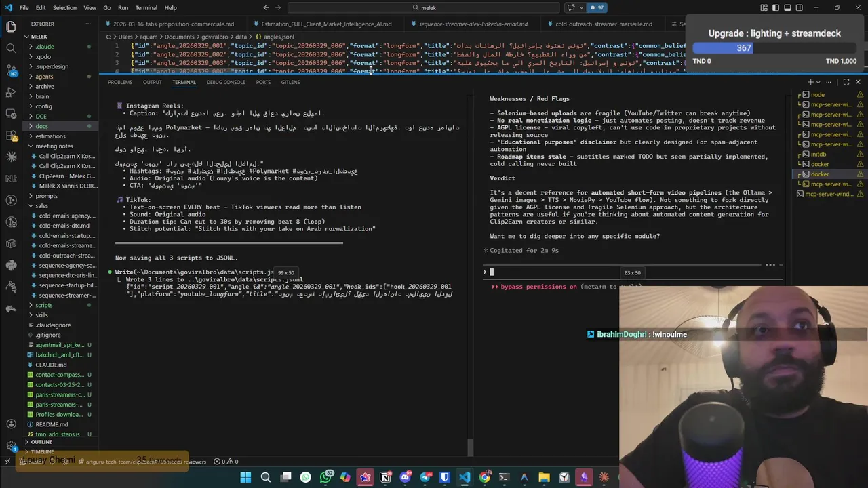Open File Explorer folder on taskbar

tap(544, 477)
